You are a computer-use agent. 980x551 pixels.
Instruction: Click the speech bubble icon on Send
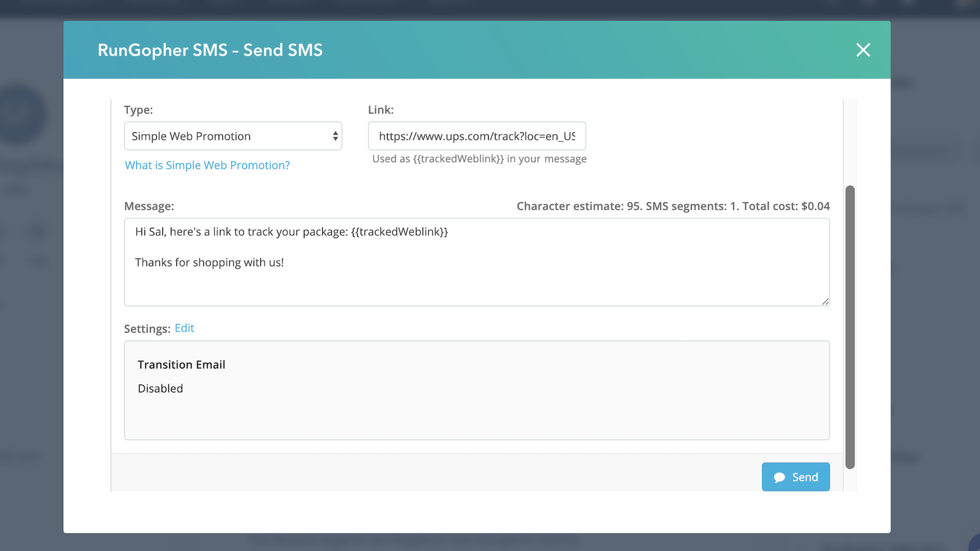(779, 478)
